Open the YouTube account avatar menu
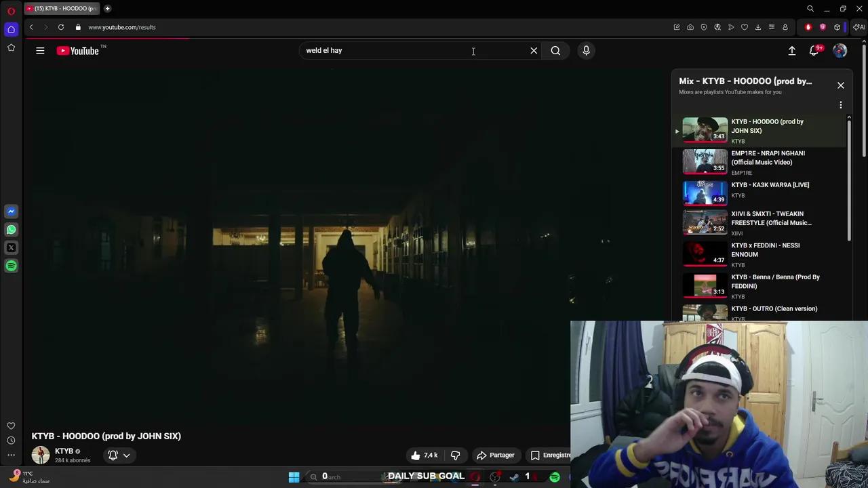 [x=840, y=51]
